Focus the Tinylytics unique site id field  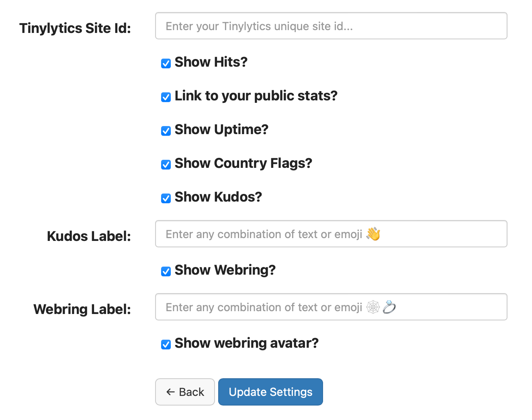coord(331,26)
